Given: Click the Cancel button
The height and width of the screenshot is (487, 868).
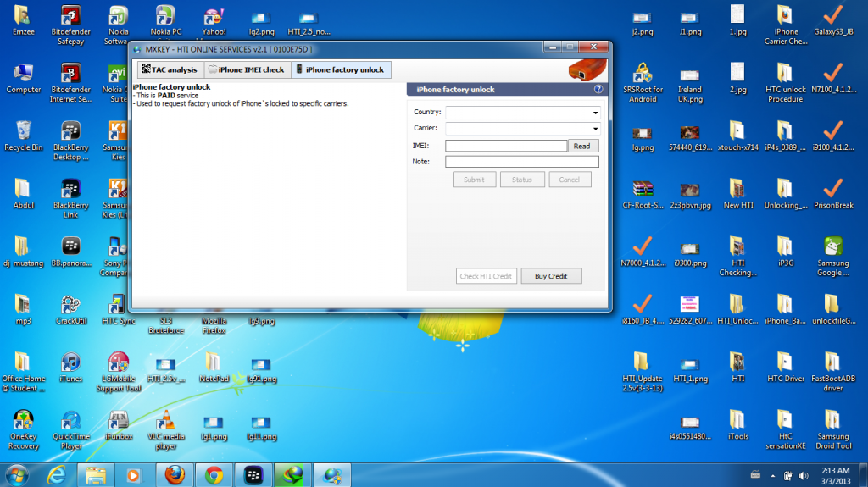Looking at the screenshot, I should point(570,180).
